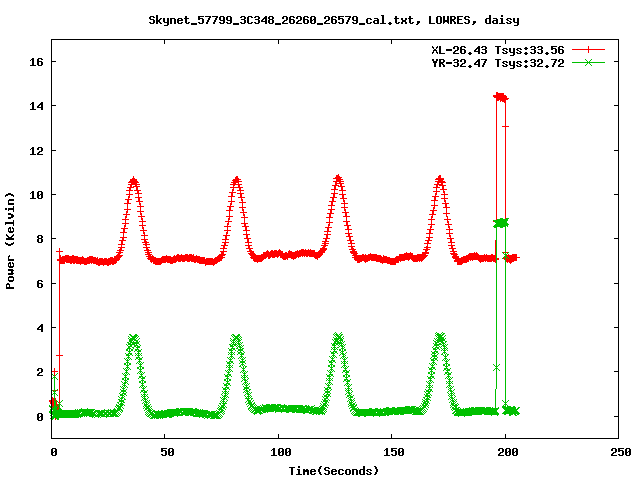Image resolution: width=640 pixels, height=480 pixels.
Task: Click the green legend line sample
Action: click(x=588, y=63)
